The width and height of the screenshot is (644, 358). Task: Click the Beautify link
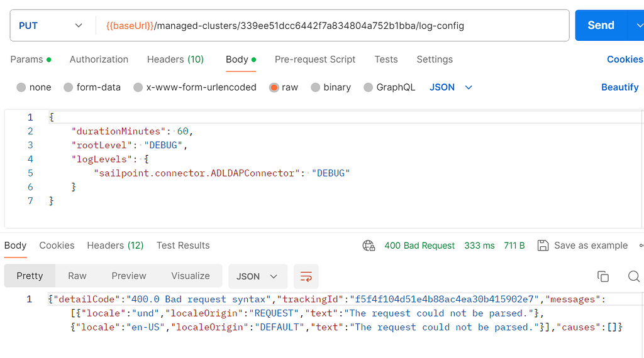click(619, 87)
